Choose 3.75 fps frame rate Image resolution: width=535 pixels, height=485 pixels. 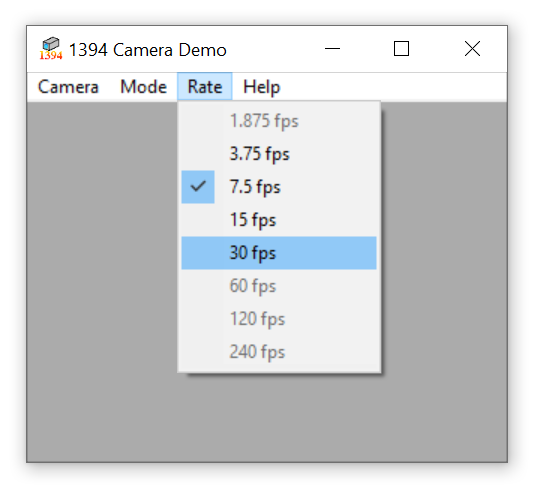(279, 154)
